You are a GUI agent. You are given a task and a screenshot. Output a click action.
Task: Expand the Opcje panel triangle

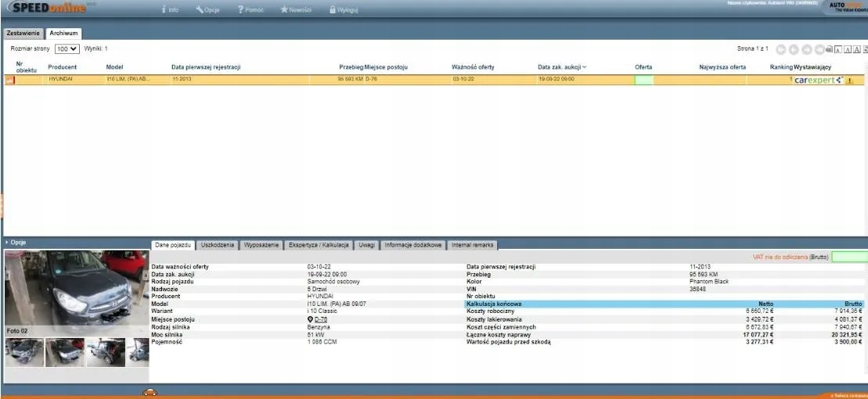pos(7,243)
